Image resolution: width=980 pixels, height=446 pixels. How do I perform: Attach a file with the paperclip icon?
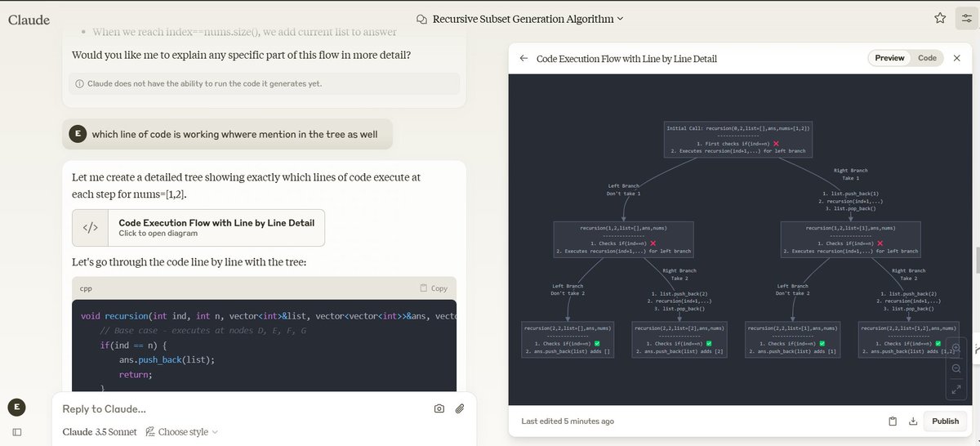click(460, 408)
